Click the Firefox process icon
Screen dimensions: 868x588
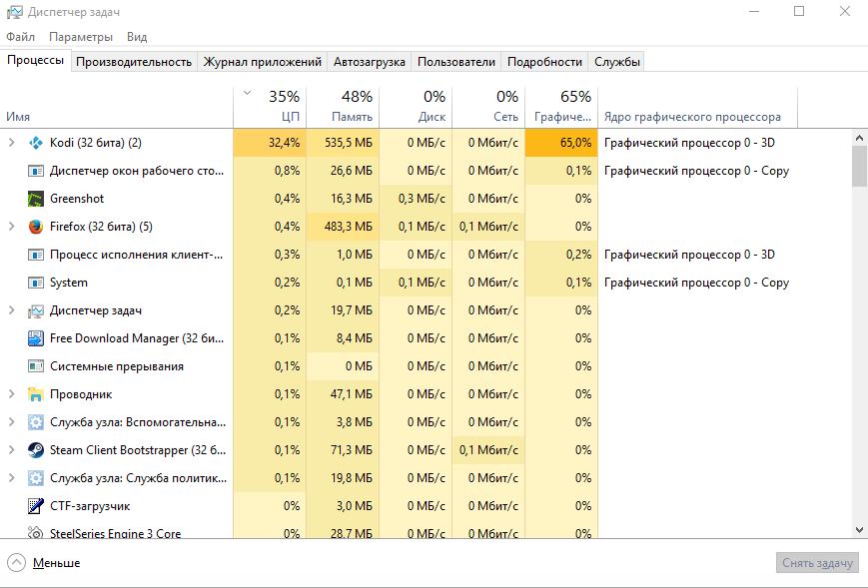(36, 227)
